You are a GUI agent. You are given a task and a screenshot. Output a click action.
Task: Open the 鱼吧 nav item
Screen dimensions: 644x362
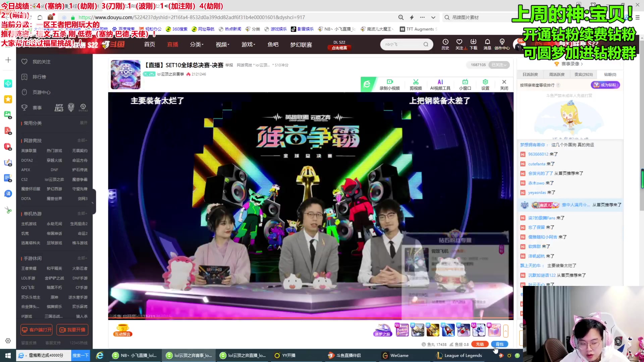pyautogui.click(x=273, y=44)
